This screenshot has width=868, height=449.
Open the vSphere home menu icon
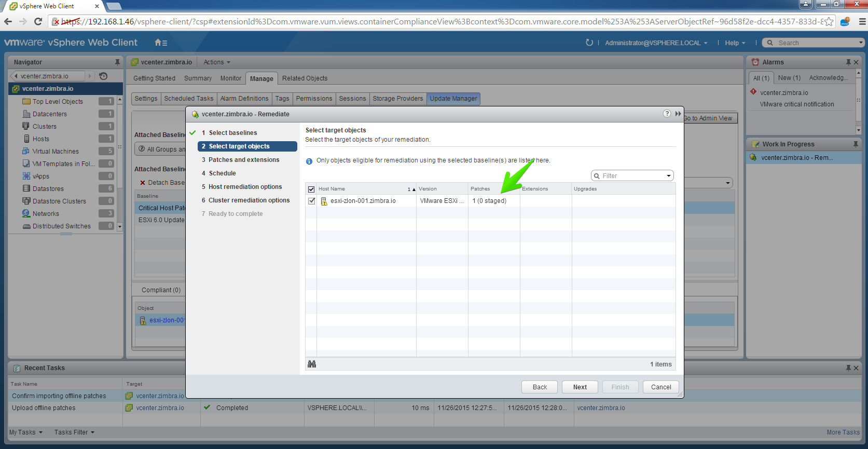point(161,43)
